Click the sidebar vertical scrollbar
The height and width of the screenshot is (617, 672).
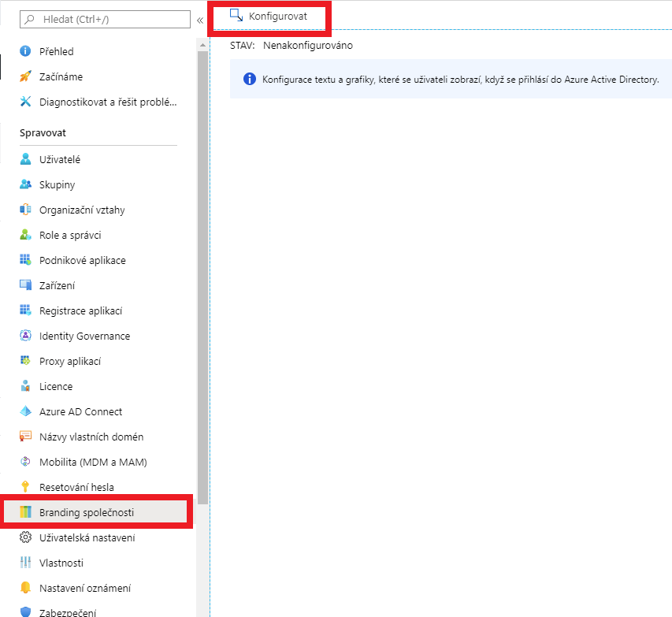point(202,276)
